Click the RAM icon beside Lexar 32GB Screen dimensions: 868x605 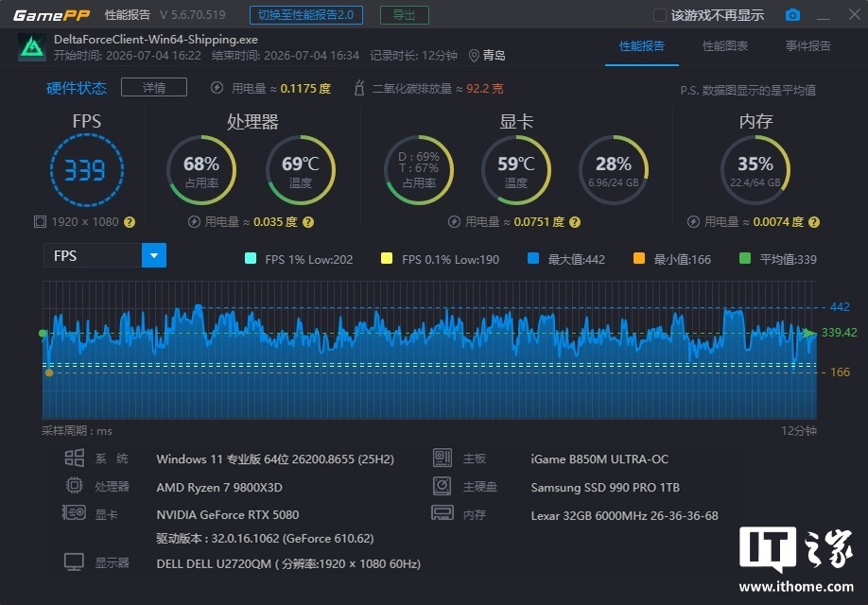(x=443, y=513)
